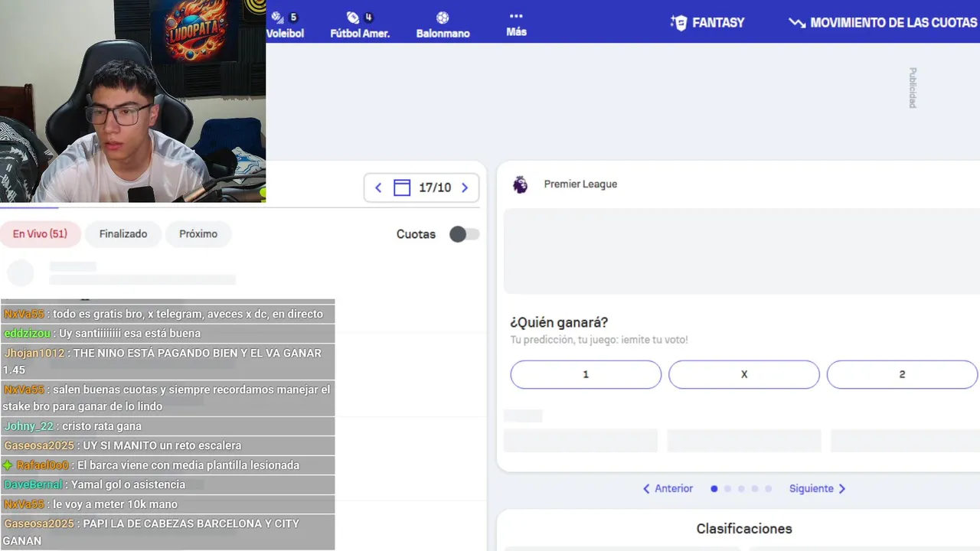Image resolution: width=980 pixels, height=551 pixels.
Task: Click the Clasificaciones heading
Action: coord(744,529)
